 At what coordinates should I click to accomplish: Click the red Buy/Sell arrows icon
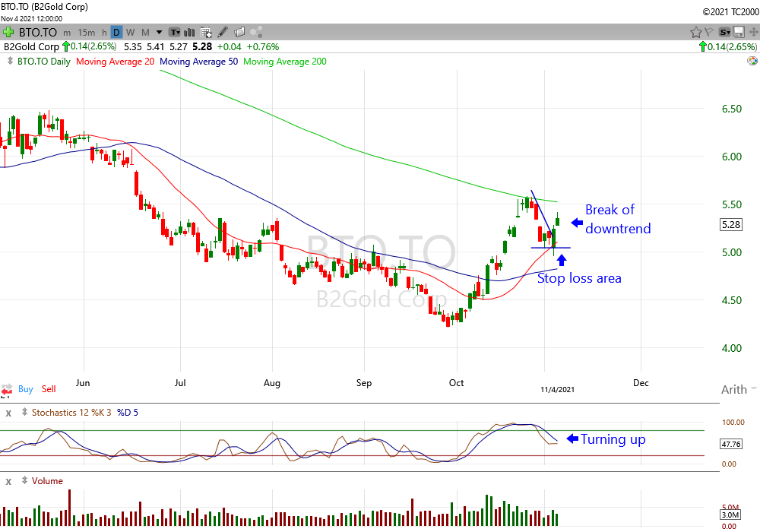(x=7, y=390)
